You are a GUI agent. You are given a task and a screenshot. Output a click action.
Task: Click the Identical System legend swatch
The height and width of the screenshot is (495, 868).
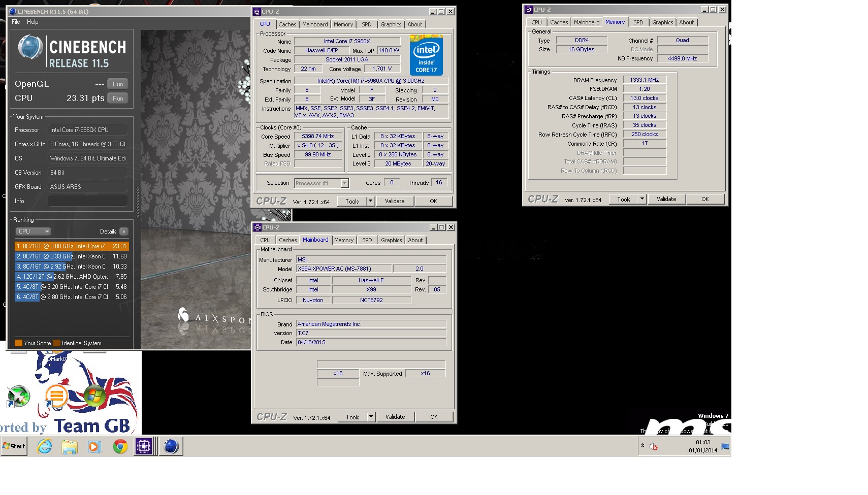point(57,343)
